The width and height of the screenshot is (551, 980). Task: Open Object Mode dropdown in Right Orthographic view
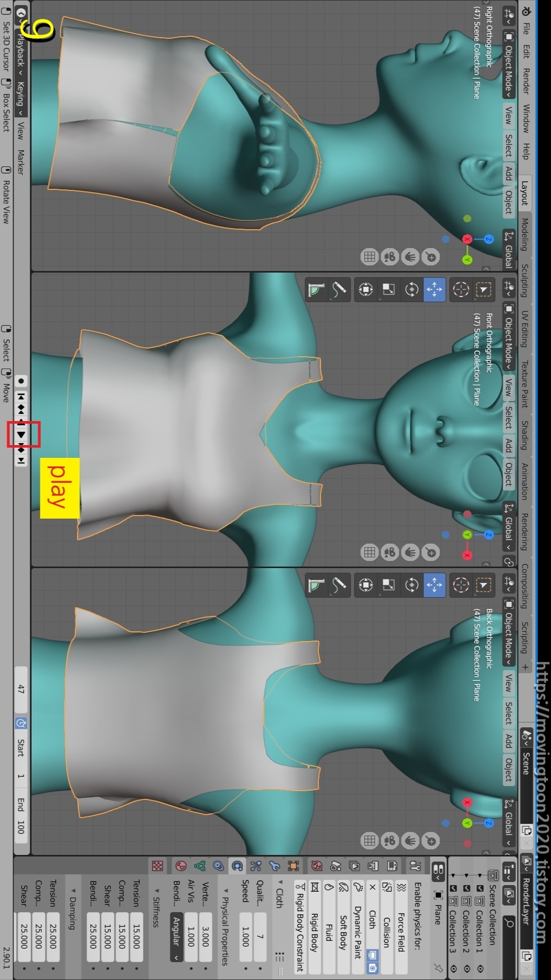pos(508,64)
